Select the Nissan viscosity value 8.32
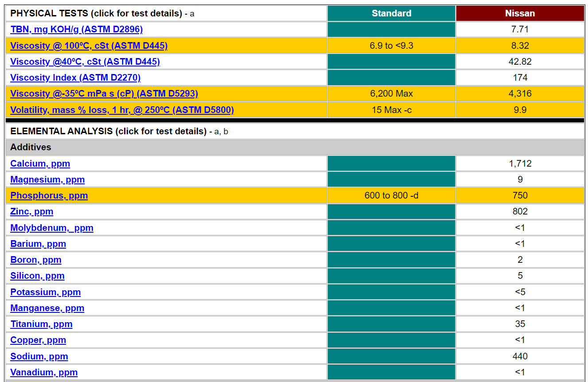 [520, 45]
